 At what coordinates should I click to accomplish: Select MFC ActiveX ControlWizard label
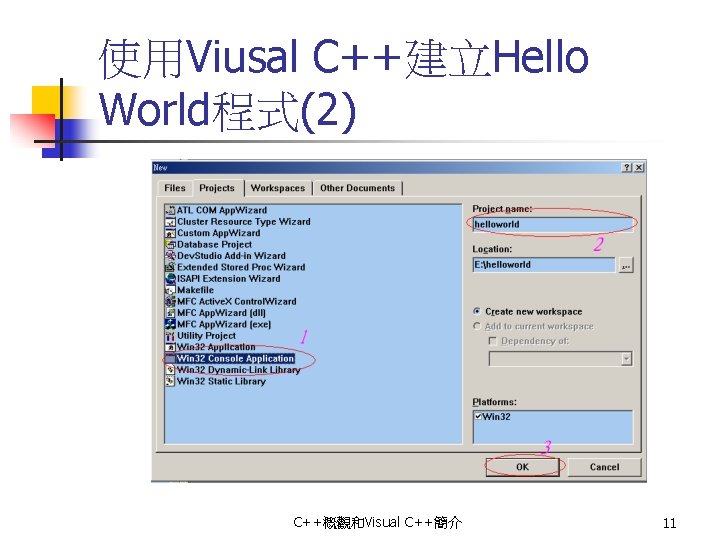click(237, 302)
